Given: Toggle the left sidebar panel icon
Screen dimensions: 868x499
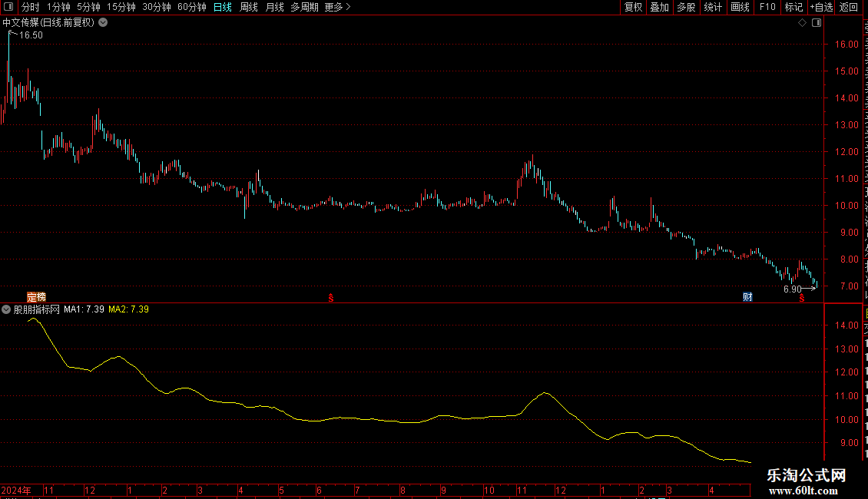Looking at the screenshot, I should click(x=8, y=7).
